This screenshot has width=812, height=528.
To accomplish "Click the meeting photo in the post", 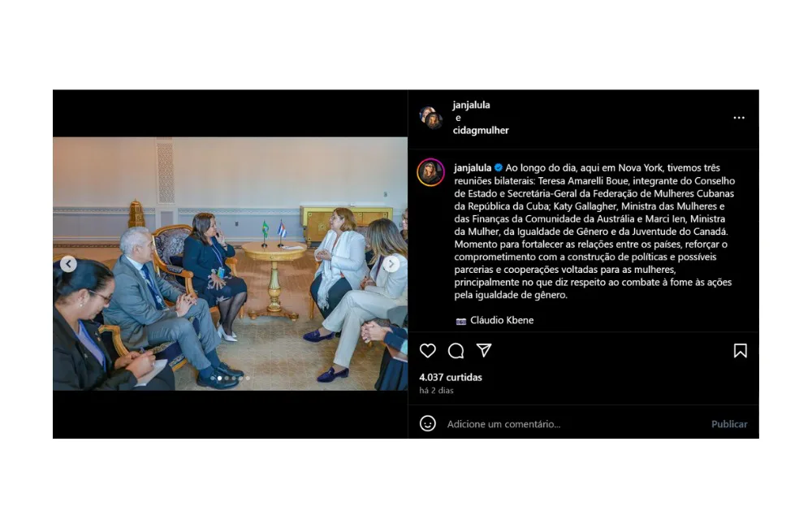I will click(x=230, y=264).
